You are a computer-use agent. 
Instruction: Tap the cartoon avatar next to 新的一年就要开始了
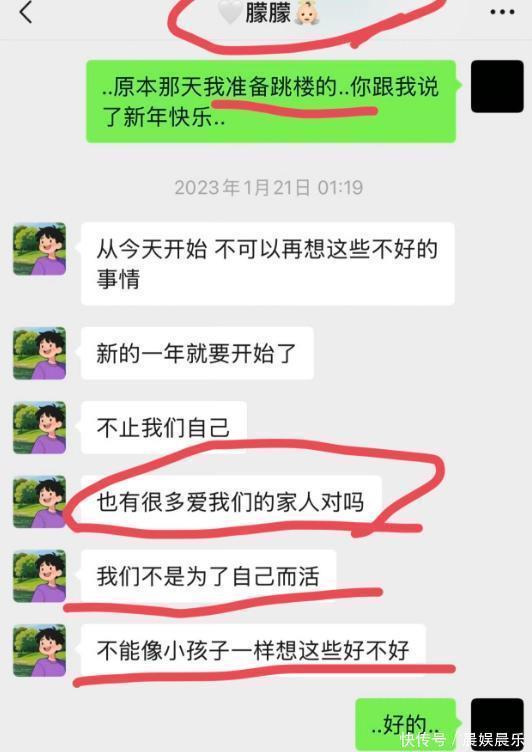pos(39,353)
